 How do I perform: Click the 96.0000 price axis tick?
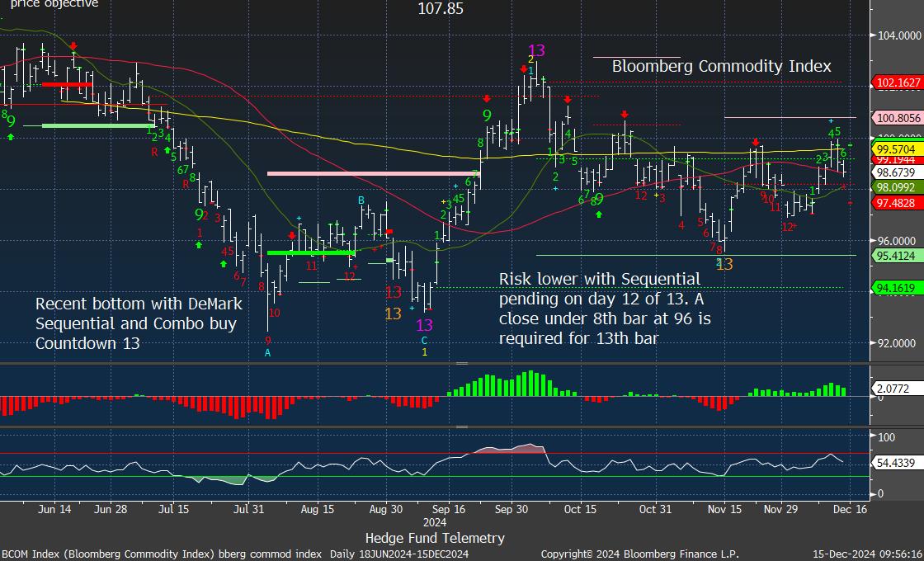tap(898, 241)
